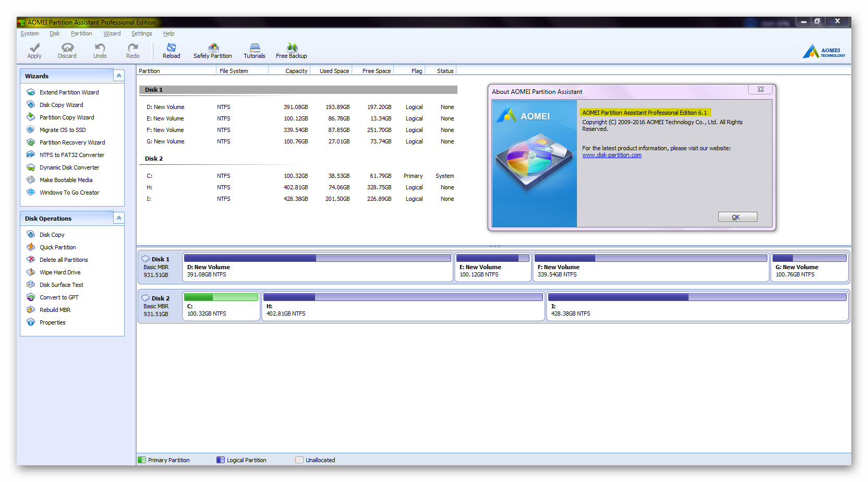The image size is (868, 482).
Task: Launch the Free Backup tool
Action: tap(291, 51)
